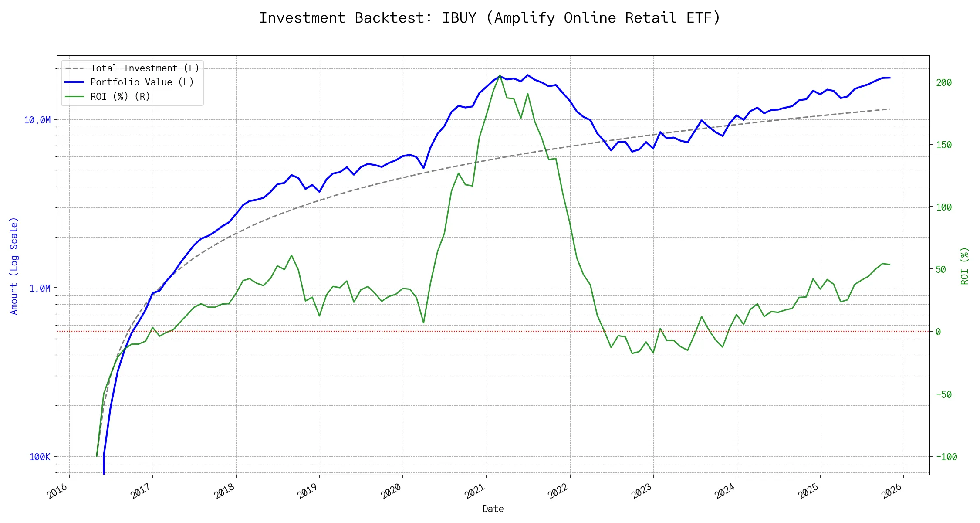980x523 pixels.
Task: Click the 200 tick on ROI axis
Action: pos(944,83)
